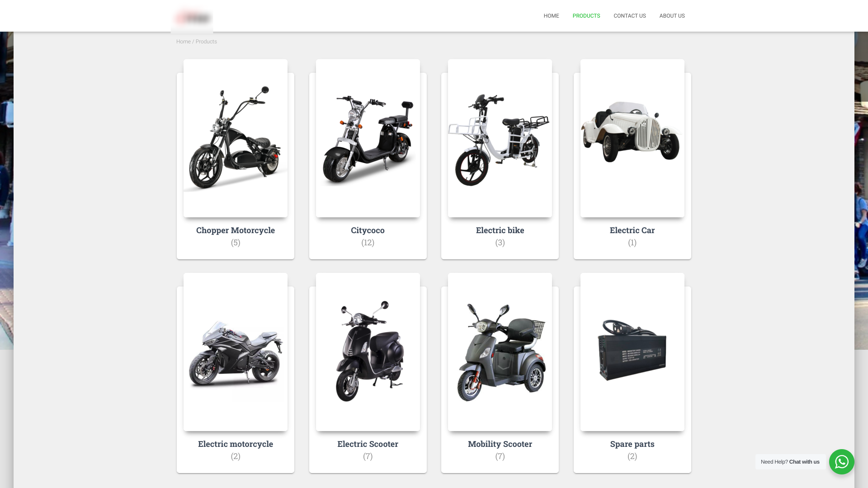Click the Electric motorcycle category title

(236, 444)
